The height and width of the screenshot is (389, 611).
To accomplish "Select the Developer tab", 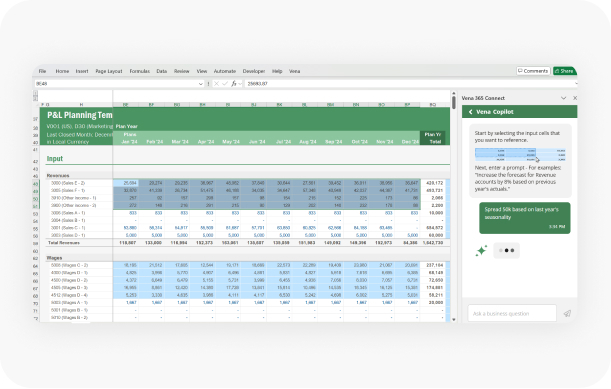I will pyautogui.click(x=254, y=71).
